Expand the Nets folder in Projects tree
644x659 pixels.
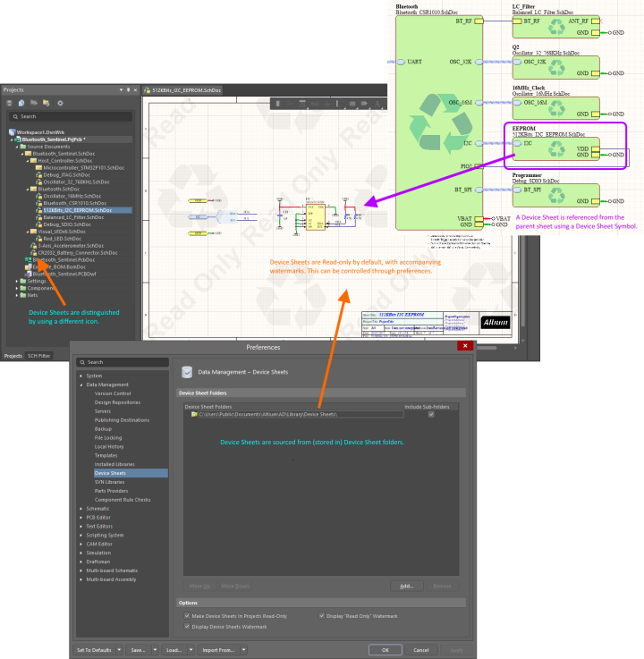(x=17, y=295)
